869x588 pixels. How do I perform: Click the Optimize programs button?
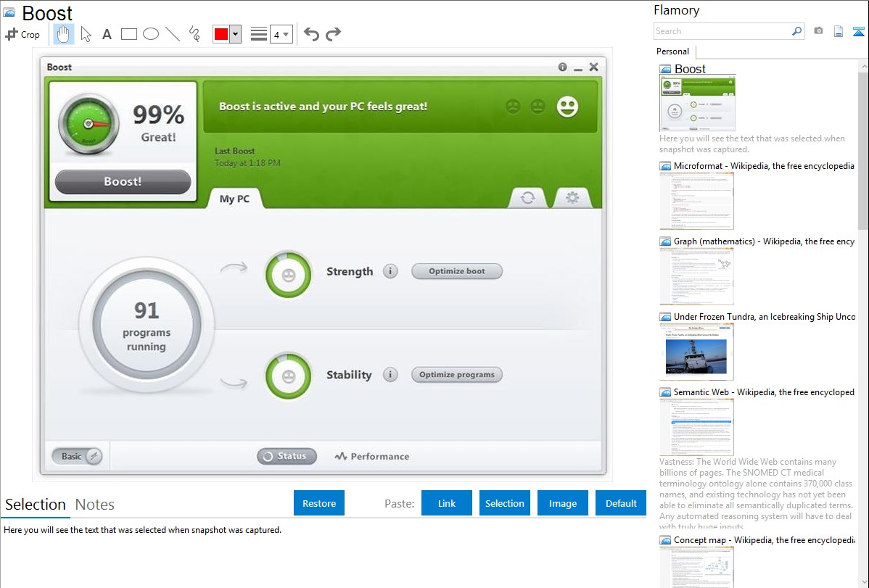(457, 375)
